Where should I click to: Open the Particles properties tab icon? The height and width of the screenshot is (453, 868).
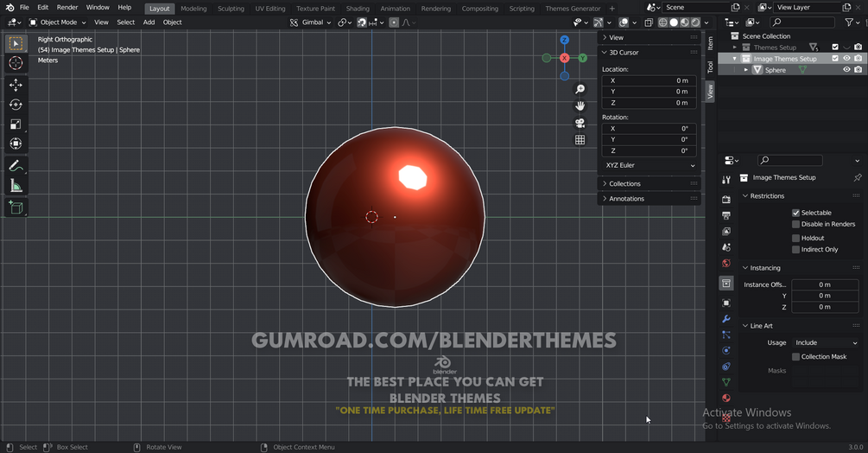click(x=726, y=335)
